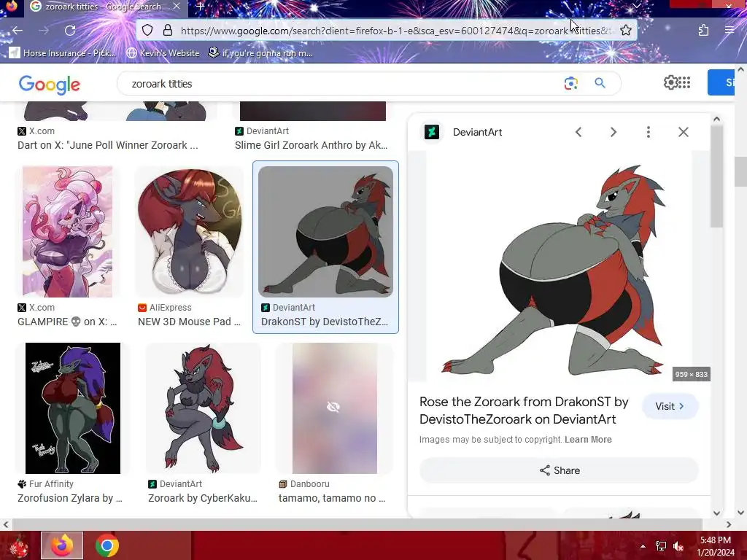
Task: Open the "Slime Girl Zoroark Anthro" DeviantArt result
Action: (x=311, y=145)
